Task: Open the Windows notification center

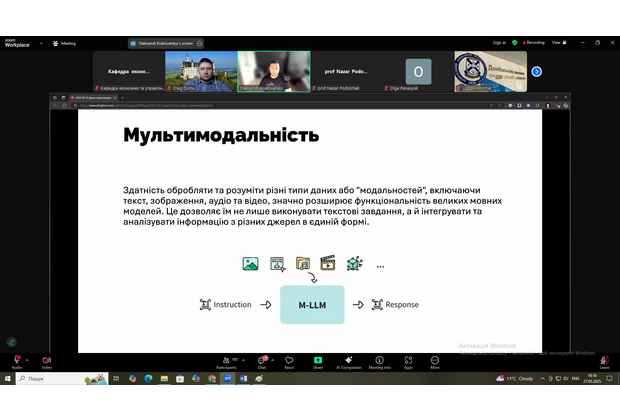Action: click(x=609, y=378)
